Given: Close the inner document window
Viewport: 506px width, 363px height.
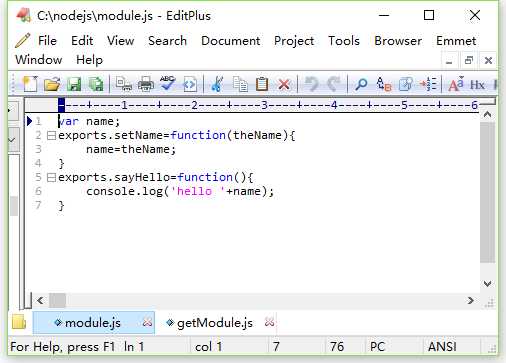Looking at the screenshot, I should [x=488, y=61].
